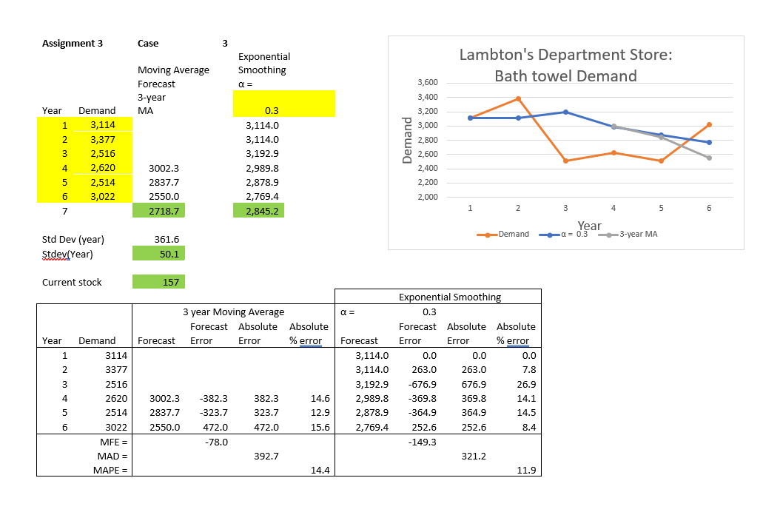Select the MFE value -149.3
The width and height of the screenshot is (763, 532).
click(x=422, y=442)
